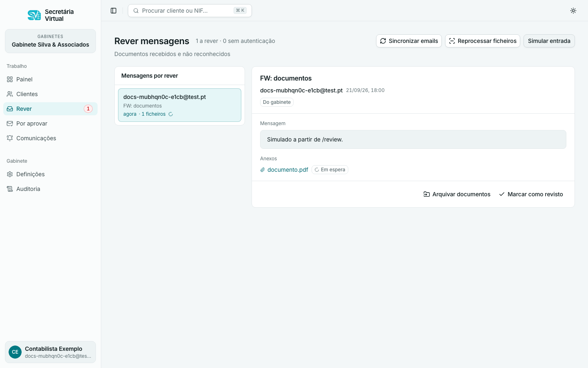
Task: Click the paperclip icon beside documento.pdf
Action: point(263,170)
